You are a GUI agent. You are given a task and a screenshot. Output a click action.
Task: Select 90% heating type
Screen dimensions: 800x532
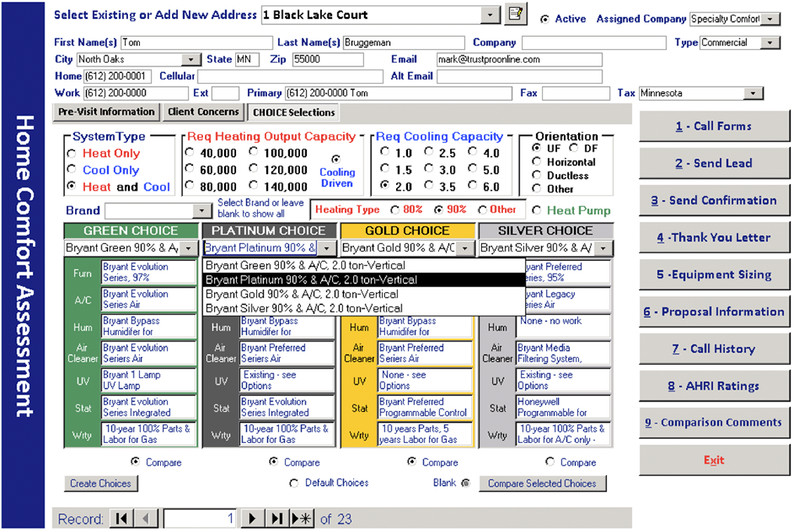click(x=438, y=209)
